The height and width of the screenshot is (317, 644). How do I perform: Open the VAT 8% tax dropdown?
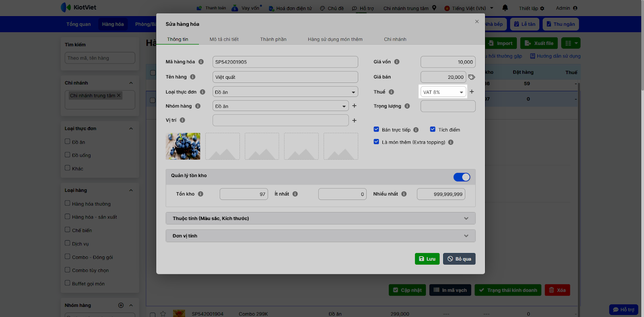(x=443, y=92)
